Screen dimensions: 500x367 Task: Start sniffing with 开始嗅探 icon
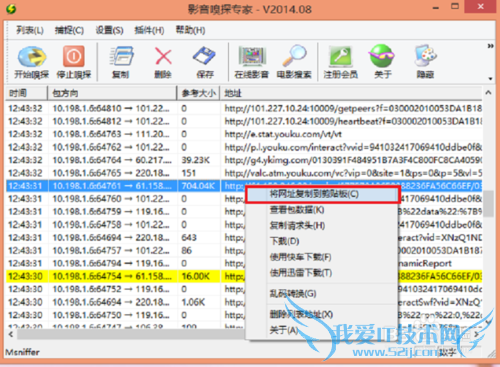click(32, 62)
